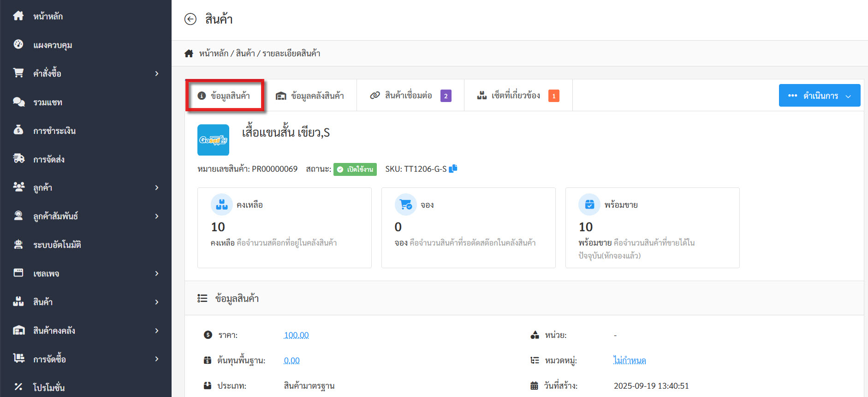Click the back arrow icon beside สินค้า title
This screenshot has height=397, width=868.
[190, 19]
